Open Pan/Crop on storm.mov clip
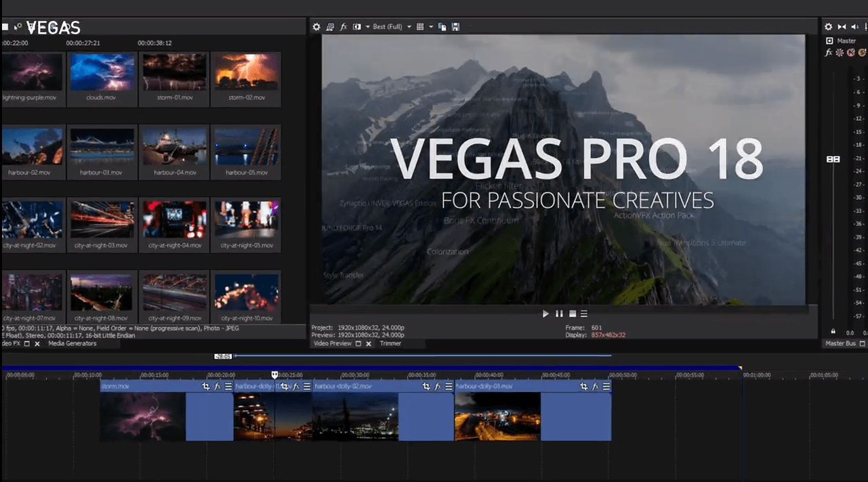868x482 pixels. (x=206, y=387)
